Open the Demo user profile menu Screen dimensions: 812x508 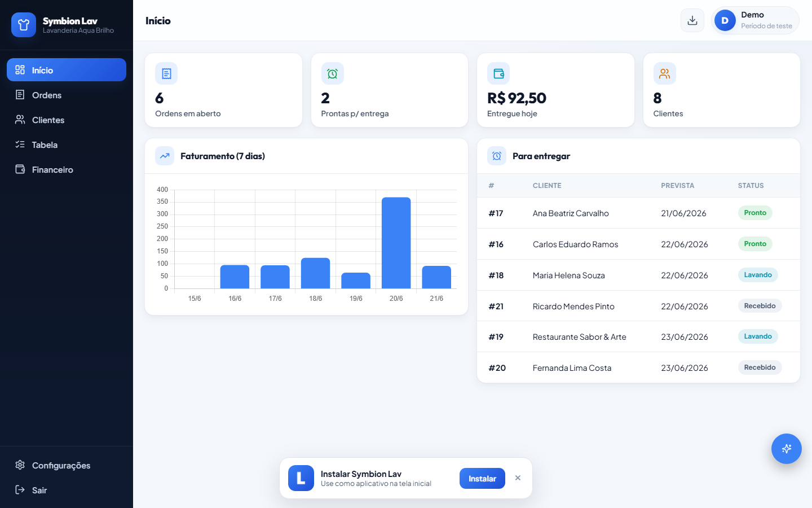[755, 20]
